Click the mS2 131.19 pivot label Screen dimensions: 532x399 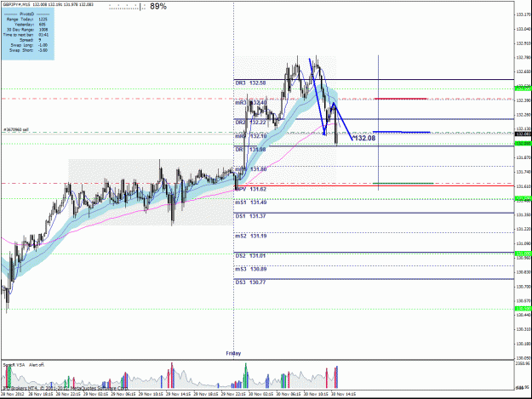(251, 236)
